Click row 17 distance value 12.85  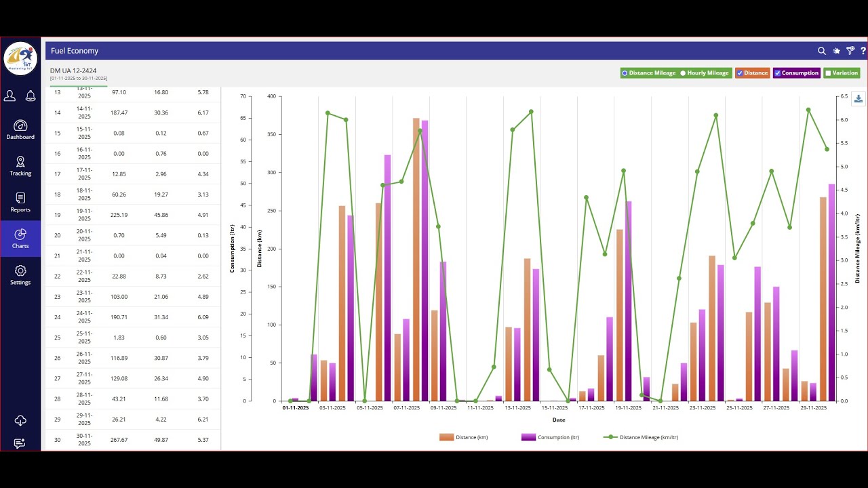(x=119, y=174)
